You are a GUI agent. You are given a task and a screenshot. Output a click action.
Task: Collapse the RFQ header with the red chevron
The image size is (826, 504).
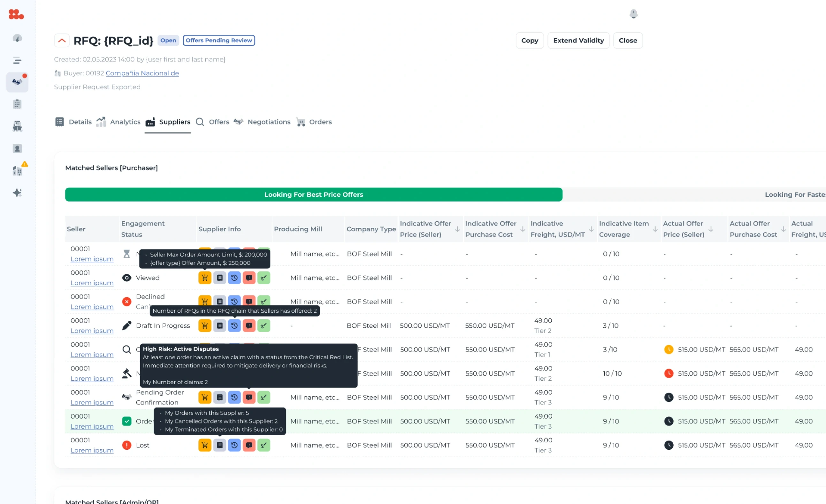click(62, 41)
